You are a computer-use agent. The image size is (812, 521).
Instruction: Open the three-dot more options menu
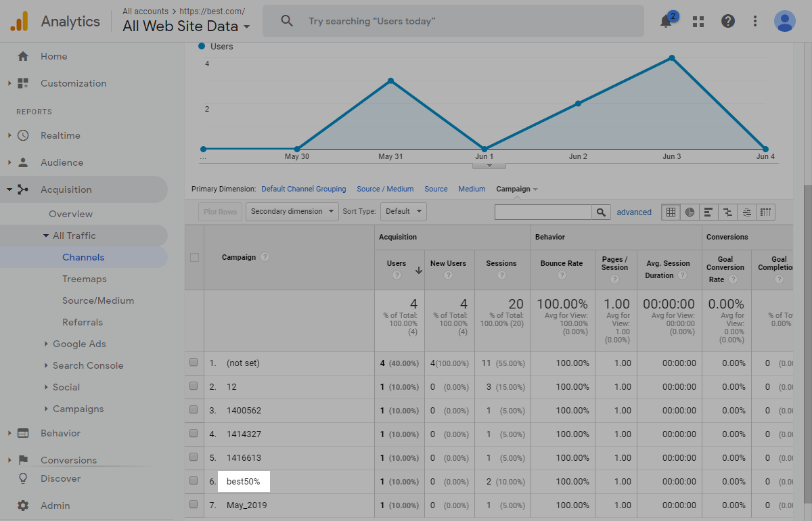click(755, 21)
